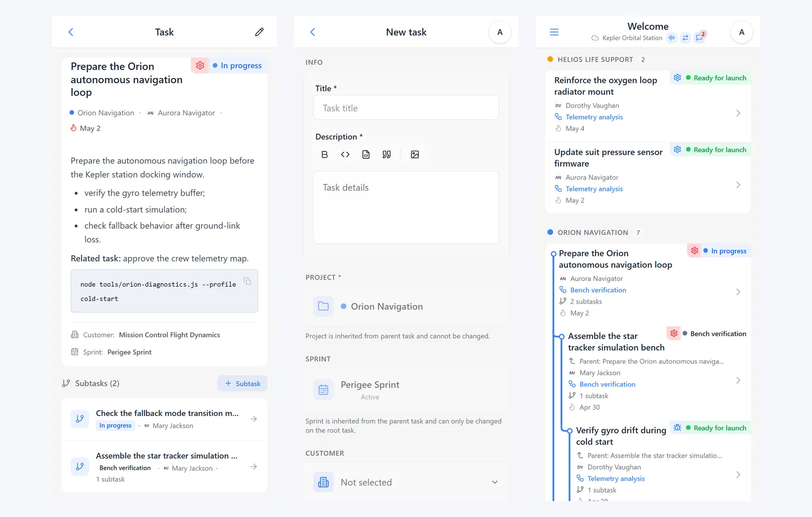
Task: Click Ready for launch status on Reinforce card
Action: point(716,78)
